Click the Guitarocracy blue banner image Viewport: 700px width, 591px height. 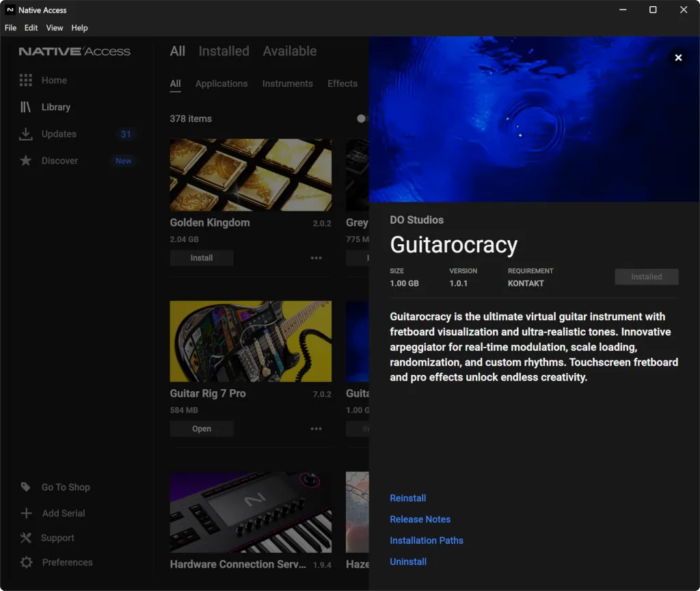click(x=534, y=119)
